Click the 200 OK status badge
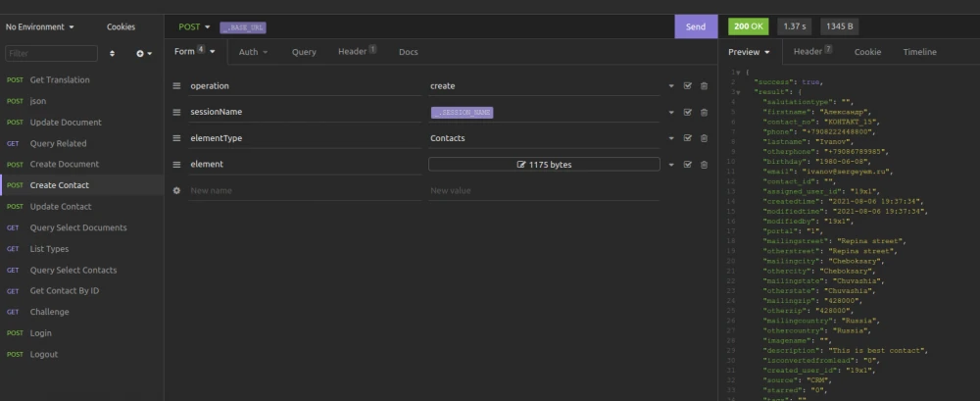This screenshot has width=980, height=401. pos(748,26)
